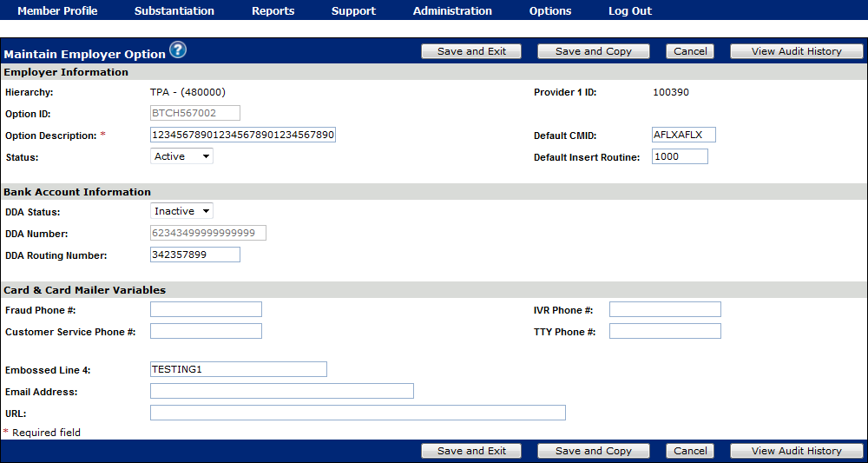The height and width of the screenshot is (463, 868).
Task: Open the Status dropdown
Action: coord(182,156)
